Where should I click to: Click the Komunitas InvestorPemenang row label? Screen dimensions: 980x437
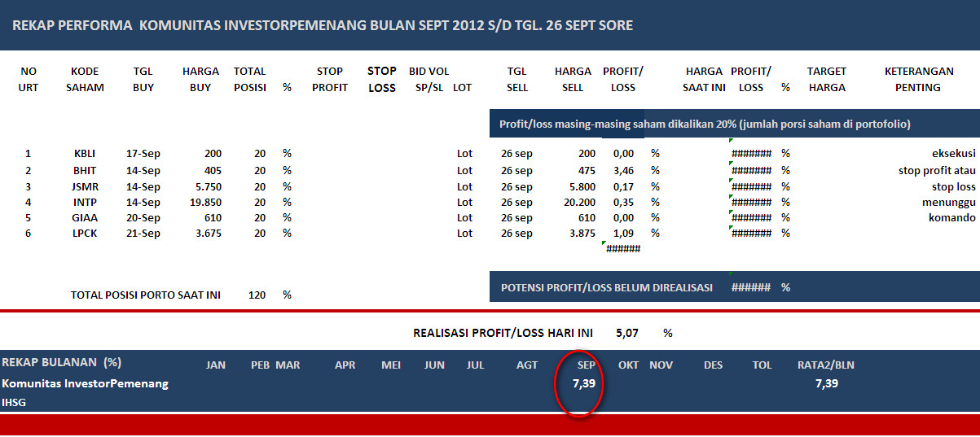tap(86, 383)
